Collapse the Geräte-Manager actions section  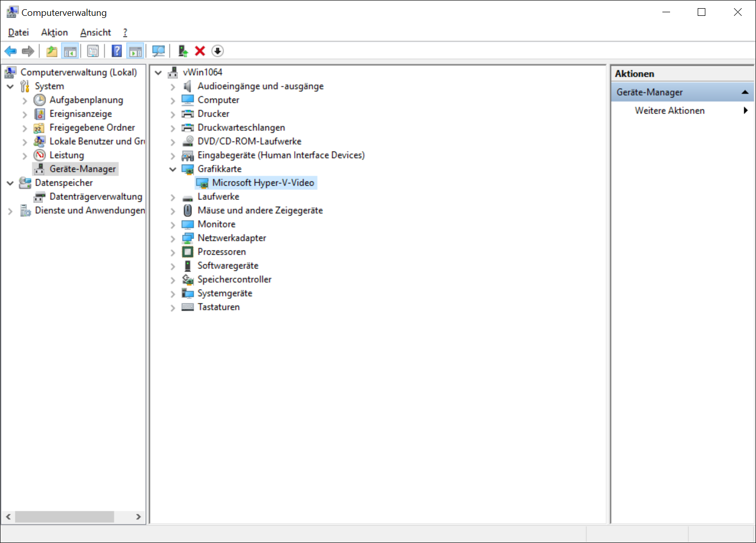pyautogui.click(x=745, y=92)
